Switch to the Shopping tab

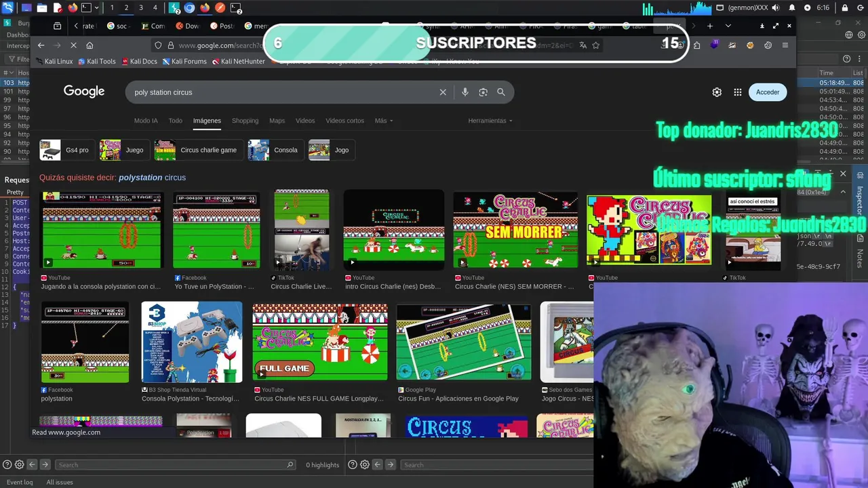tap(245, 121)
